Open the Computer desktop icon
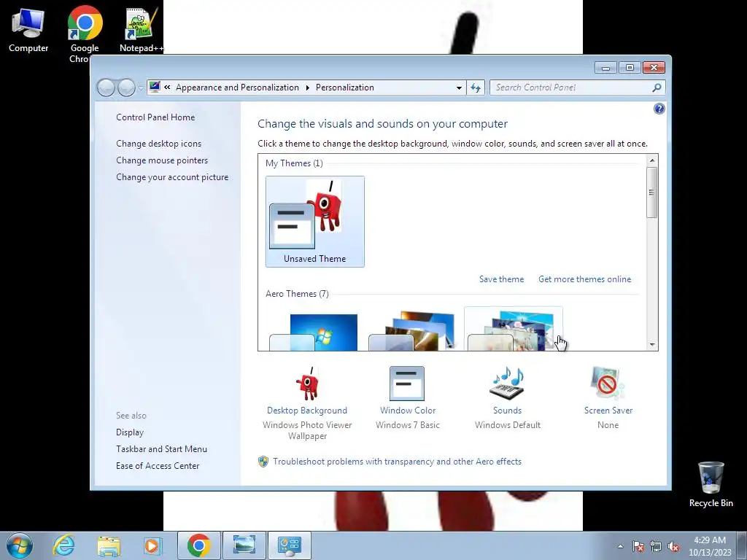The image size is (747, 560). coord(28,31)
